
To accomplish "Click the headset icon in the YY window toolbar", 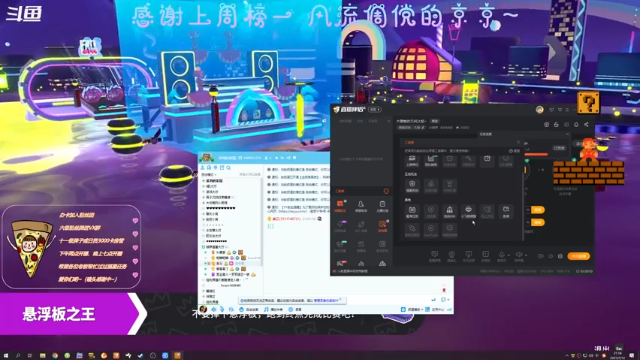I will 209,168.
